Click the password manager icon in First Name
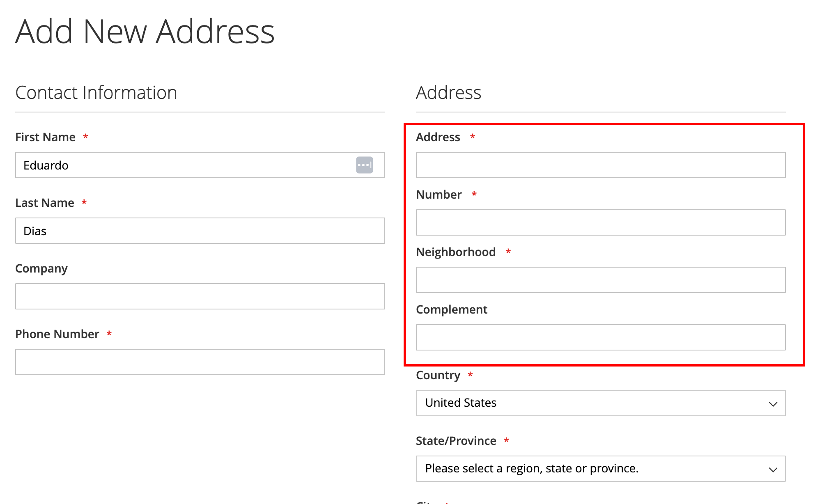 365,165
